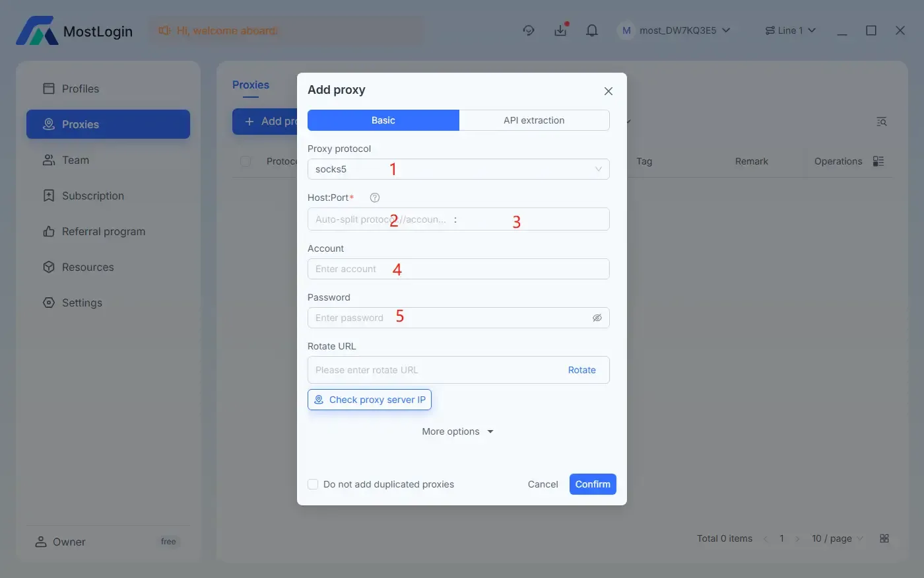Open the column settings icon beside Operations

click(x=878, y=161)
